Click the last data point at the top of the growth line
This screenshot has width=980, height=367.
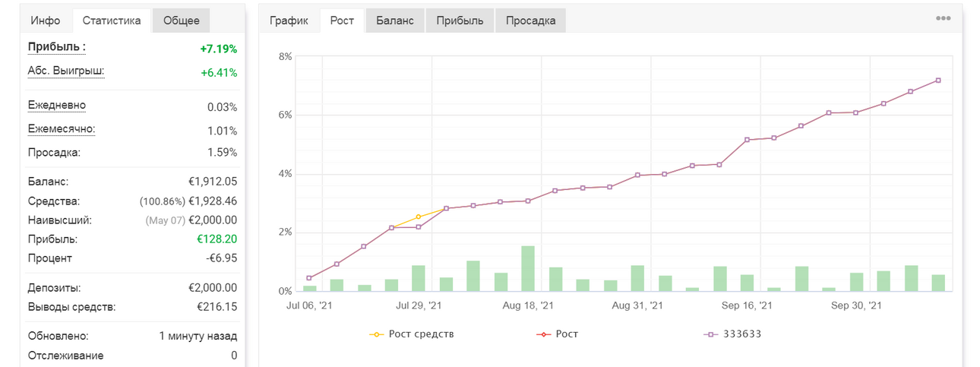coord(938,81)
